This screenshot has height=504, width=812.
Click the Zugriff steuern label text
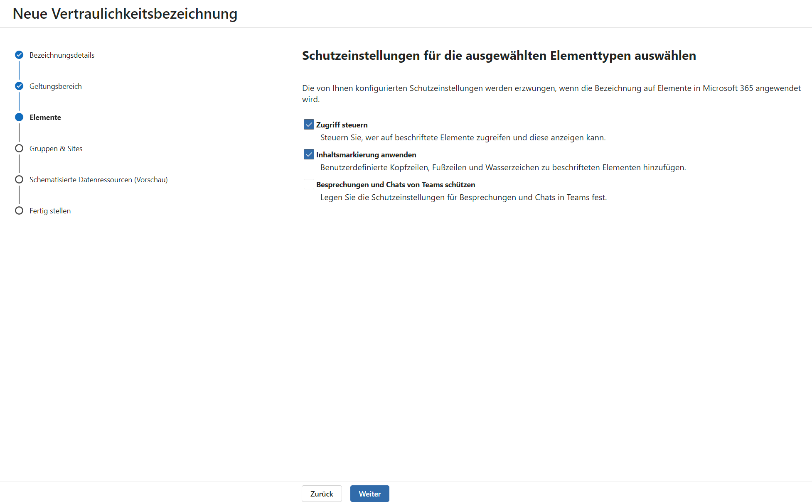click(342, 125)
